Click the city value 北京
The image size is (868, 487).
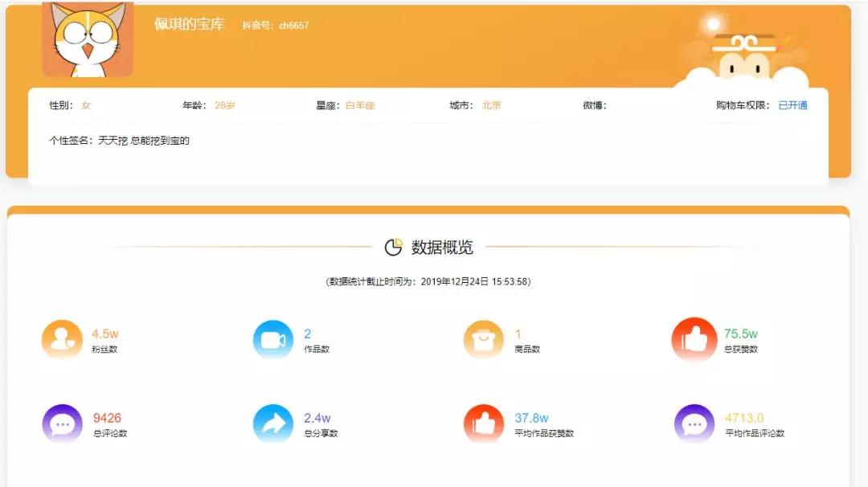[x=492, y=105]
